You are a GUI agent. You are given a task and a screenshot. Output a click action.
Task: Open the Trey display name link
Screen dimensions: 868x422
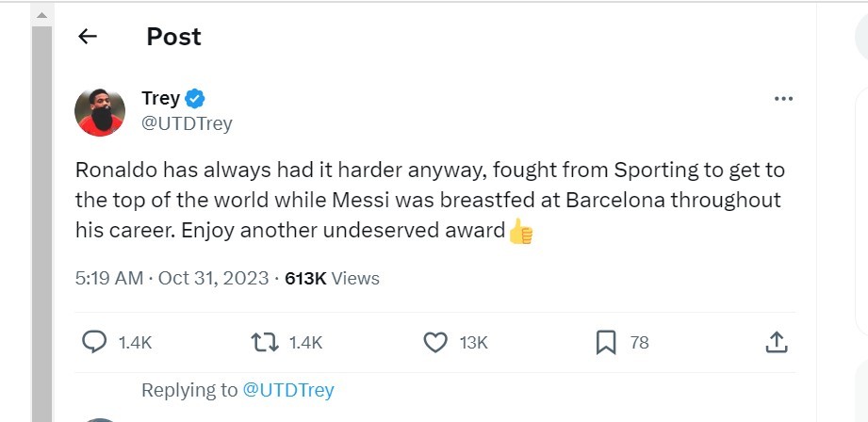tap(160, 99)
